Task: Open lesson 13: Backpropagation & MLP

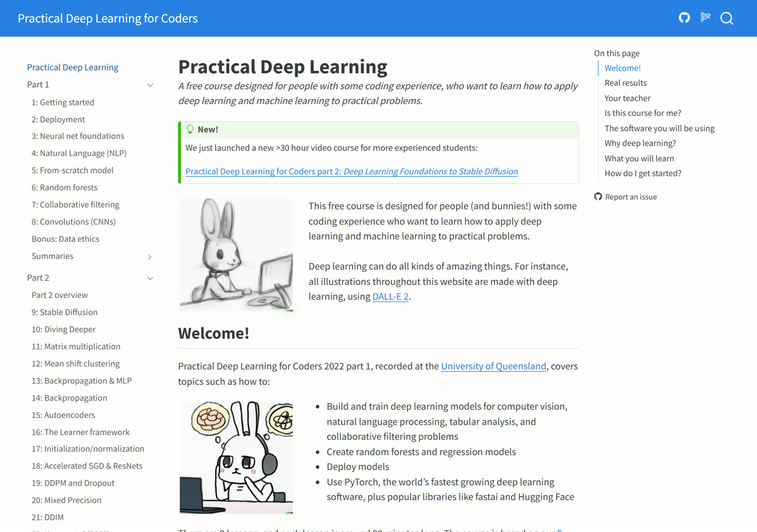Action: 82,381
